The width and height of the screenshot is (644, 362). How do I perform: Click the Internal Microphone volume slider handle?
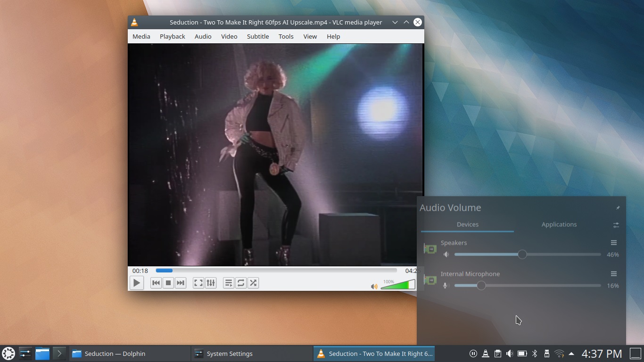481,286
